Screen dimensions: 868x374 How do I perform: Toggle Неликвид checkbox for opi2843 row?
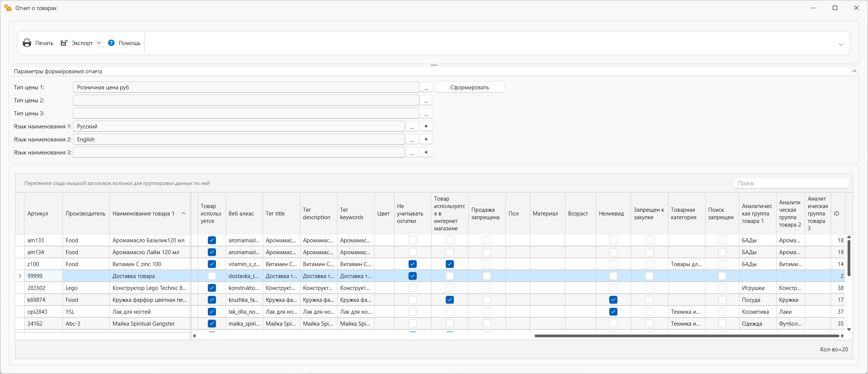click(x=613, y=312)
